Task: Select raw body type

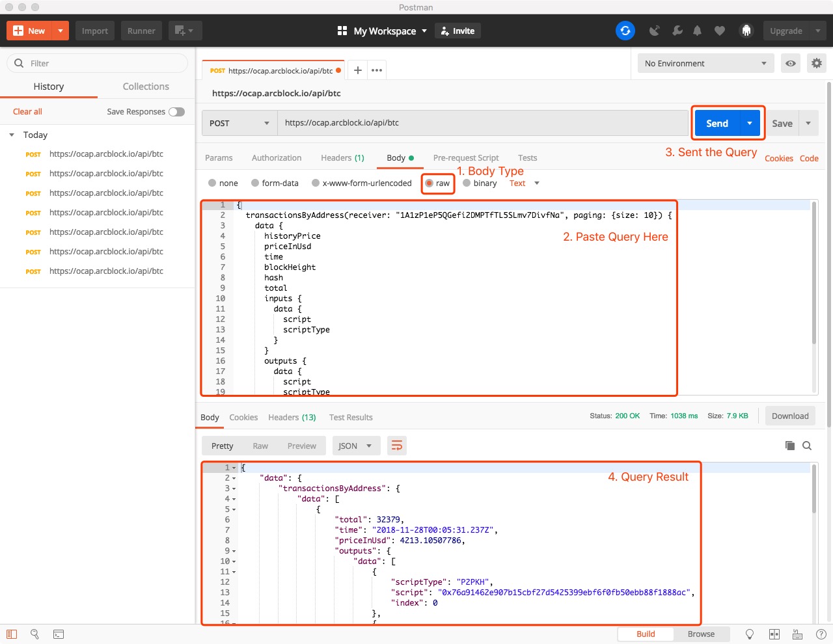Action: click(429, 183)
